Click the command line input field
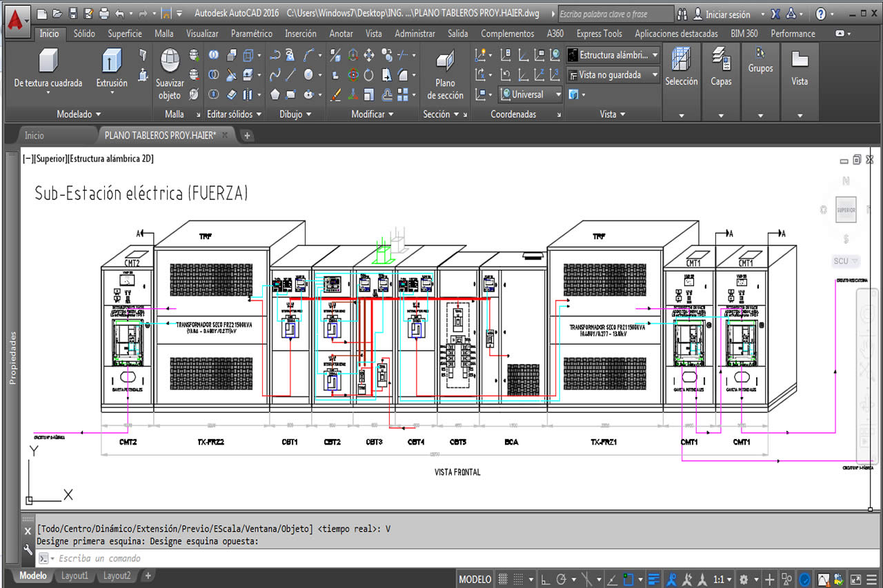The image size is (883, 588). (x=276, y=558)
